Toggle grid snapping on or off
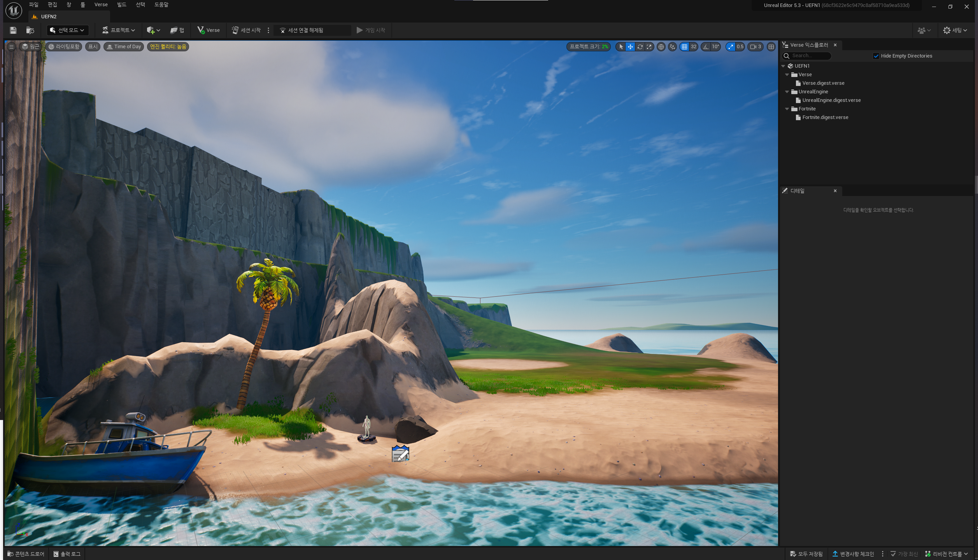Viewport: 978px width, 560px height. point(685,47)
